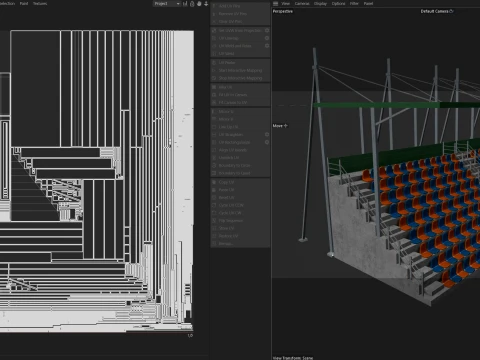Click the Mirror U command

(240, 111)
